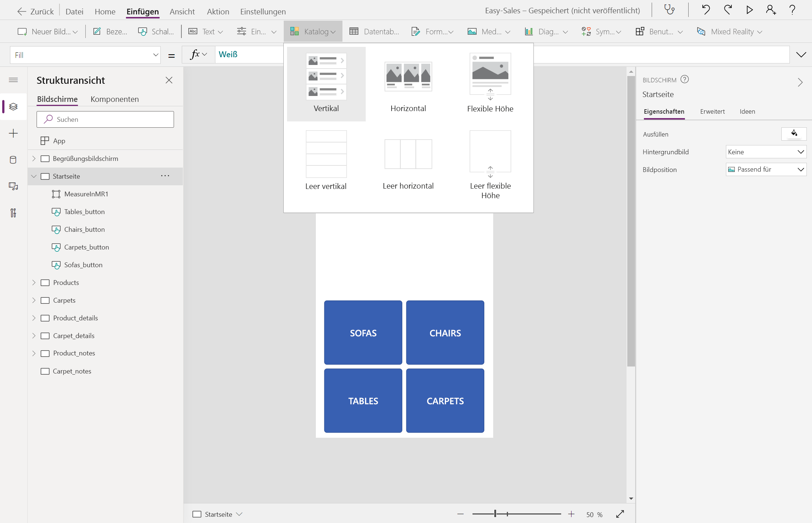This screenshot has height=523, width=812.
Task: Choose the Flexible Höhe gallery option
Action: click(x=490, y=84)
